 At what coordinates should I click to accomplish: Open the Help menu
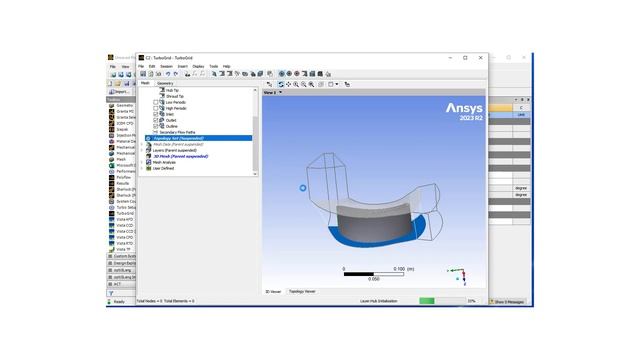227,66
